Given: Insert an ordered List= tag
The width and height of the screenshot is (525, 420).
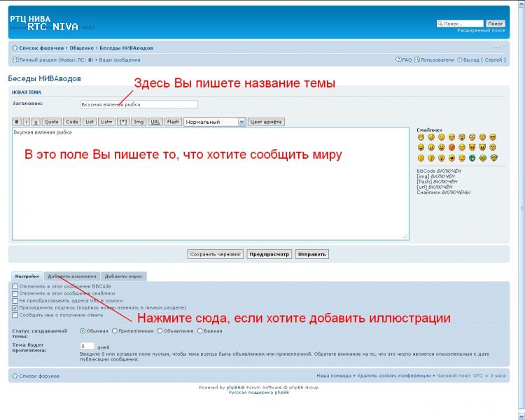Looking at the screenshot, I should click(107, 122).
